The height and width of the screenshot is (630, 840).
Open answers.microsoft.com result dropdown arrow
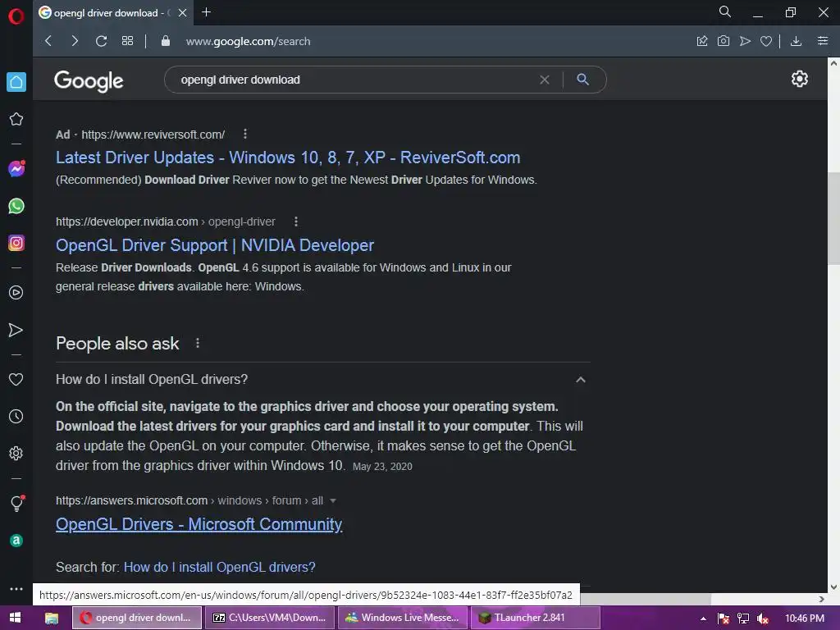point(333,500)
